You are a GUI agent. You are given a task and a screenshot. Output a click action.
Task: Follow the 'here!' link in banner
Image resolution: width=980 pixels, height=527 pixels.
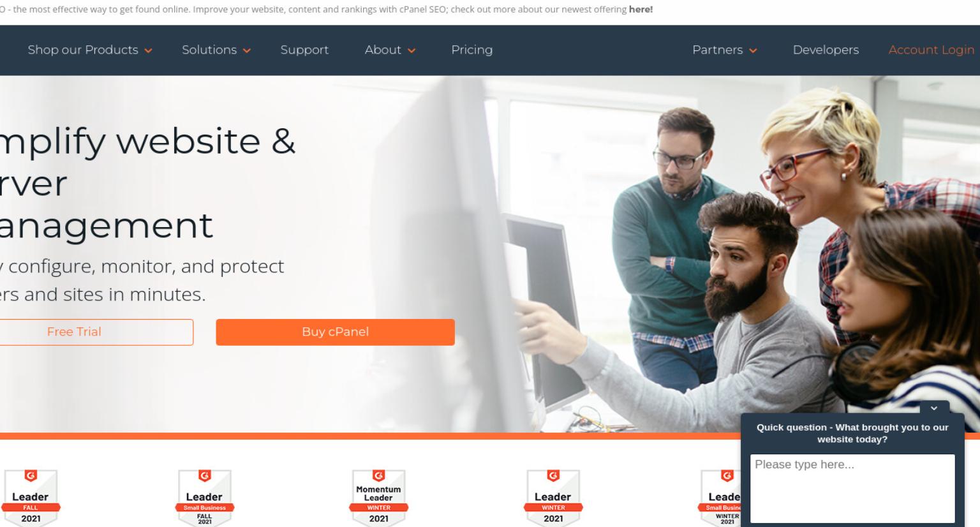[x=641, y=10]
